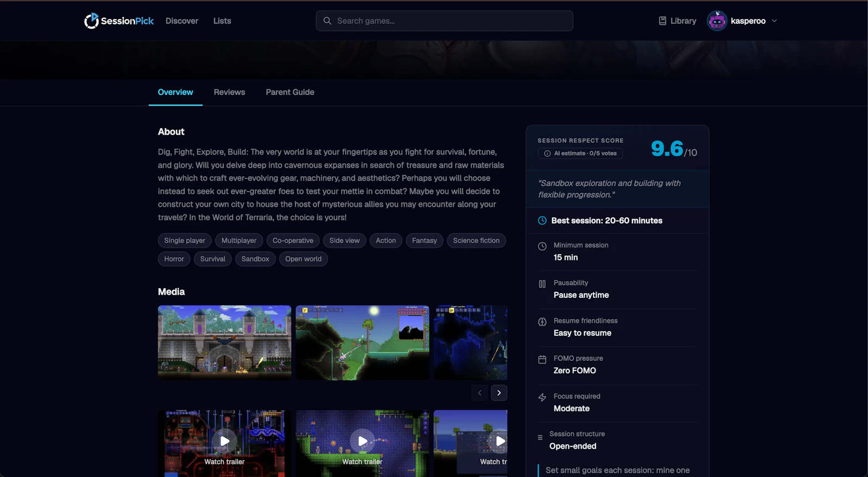
Task: Switch to the Overview tab
Action: [175, 92]
